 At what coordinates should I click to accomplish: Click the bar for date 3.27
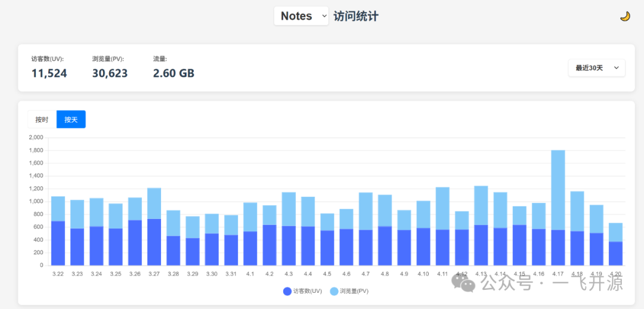(x=154, y=227)
